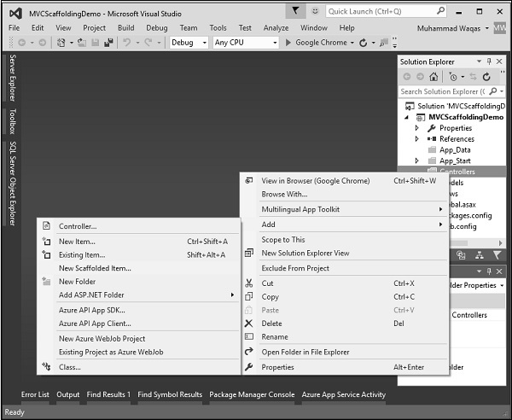Open the Server Explorer side tab

click(x=12, y=77)
